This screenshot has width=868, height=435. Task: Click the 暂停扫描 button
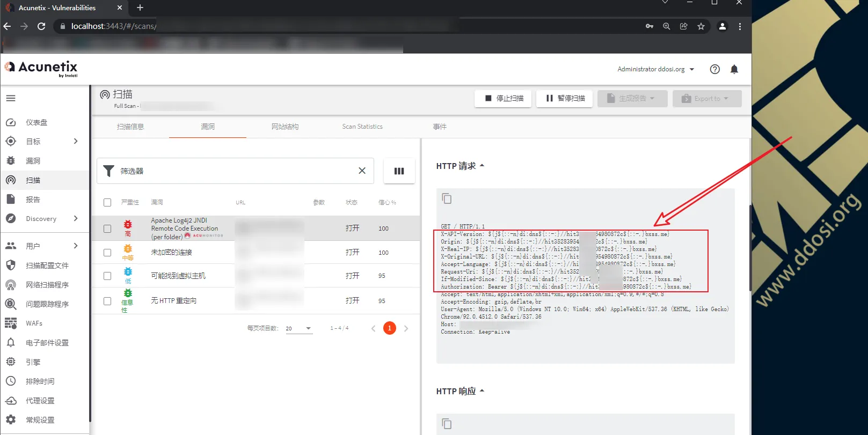click(565, 99)
